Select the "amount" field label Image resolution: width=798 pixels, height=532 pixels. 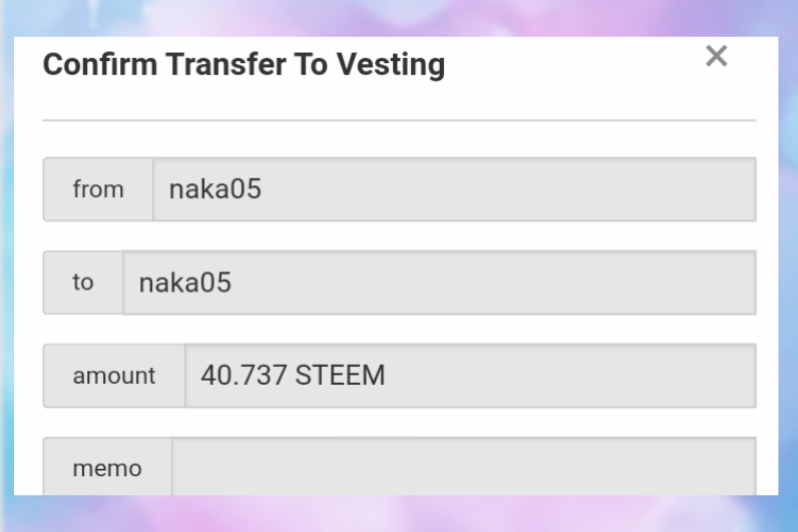(x=114, y=376)
